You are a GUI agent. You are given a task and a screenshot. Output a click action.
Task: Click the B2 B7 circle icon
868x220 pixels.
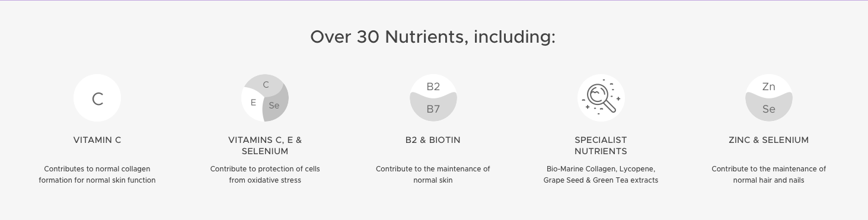pos(433,98)
